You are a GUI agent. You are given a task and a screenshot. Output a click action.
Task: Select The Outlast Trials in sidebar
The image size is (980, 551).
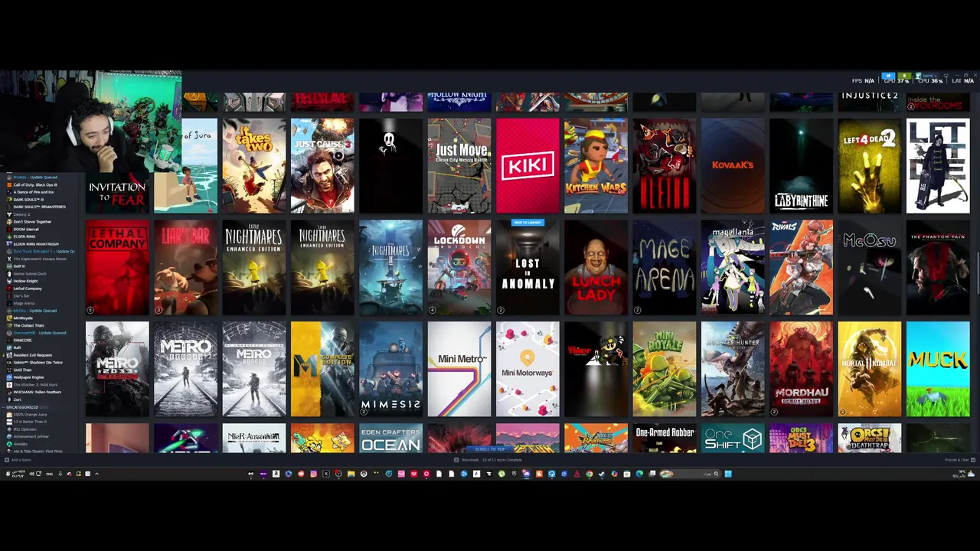26,325
